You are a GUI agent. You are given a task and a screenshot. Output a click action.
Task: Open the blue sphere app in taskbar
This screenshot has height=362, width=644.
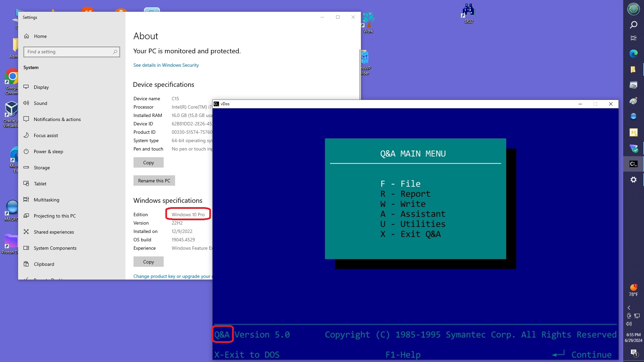(x=633, y=116)
